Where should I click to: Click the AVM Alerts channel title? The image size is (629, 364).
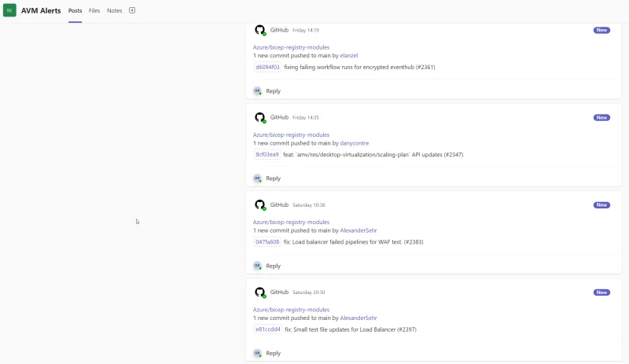tap(41, 11)
